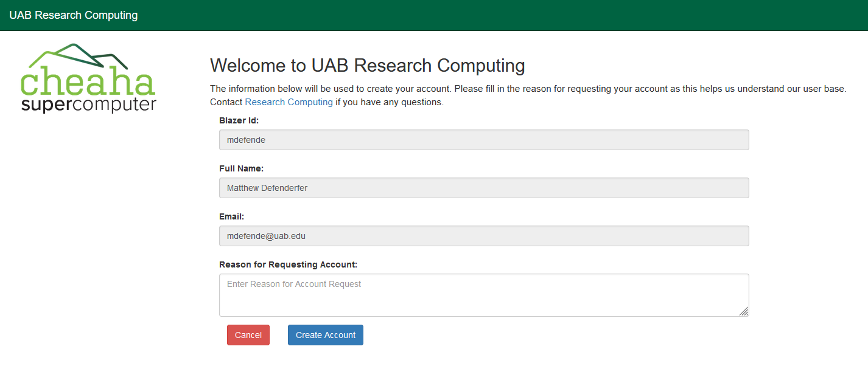This screenshot has width=868, height=366.
Task: Click the UAB Research Computing navbar title
Action: [74, 15]
